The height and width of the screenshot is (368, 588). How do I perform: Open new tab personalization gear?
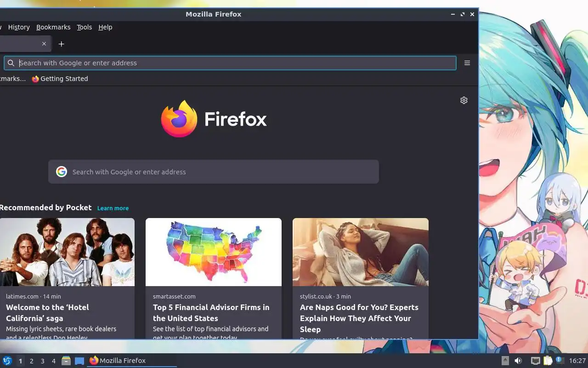pyautogui.click(x=464, y=100)
